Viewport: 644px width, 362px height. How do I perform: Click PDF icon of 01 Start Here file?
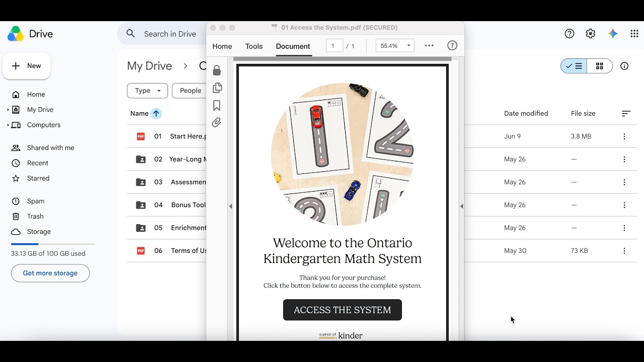point(141,136)
